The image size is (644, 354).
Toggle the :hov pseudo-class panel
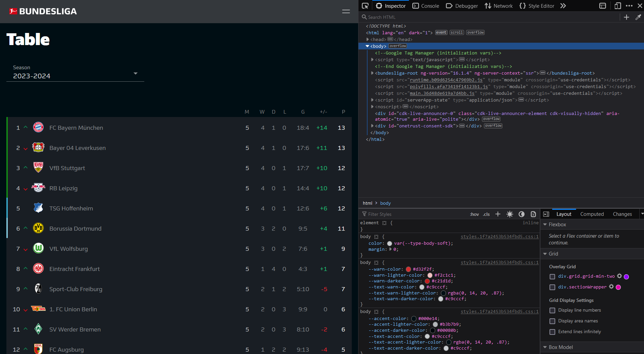coord(474,214)
